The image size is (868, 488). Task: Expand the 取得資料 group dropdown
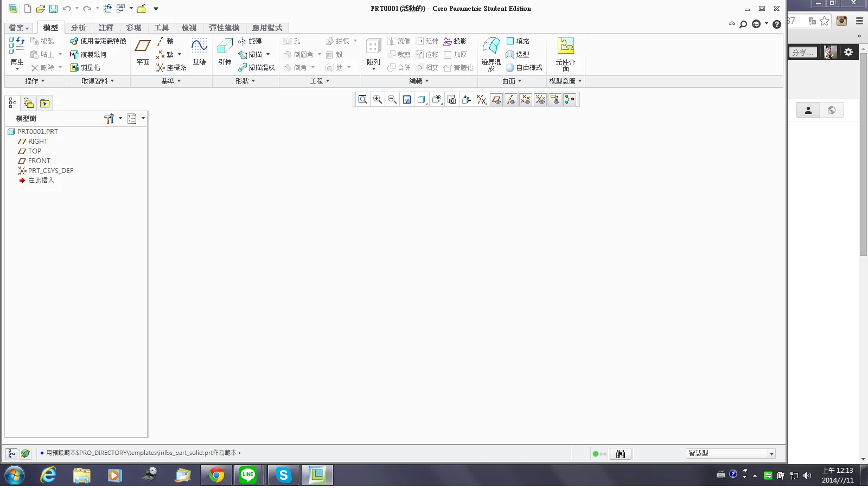pos(98,81)
